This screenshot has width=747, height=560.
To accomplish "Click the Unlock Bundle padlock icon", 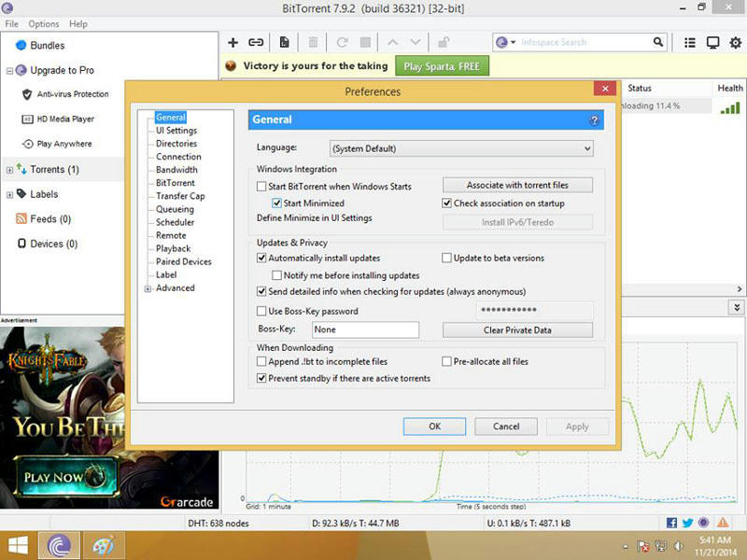I will (x=444, y=42).
